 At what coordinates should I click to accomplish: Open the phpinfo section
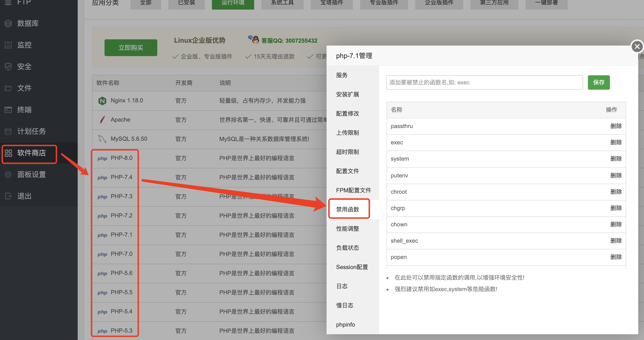345,324
